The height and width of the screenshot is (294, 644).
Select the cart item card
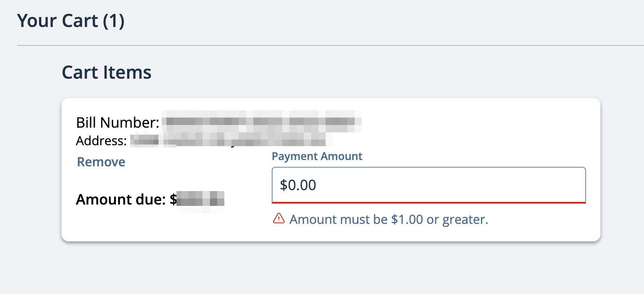(x=331, y=169)
